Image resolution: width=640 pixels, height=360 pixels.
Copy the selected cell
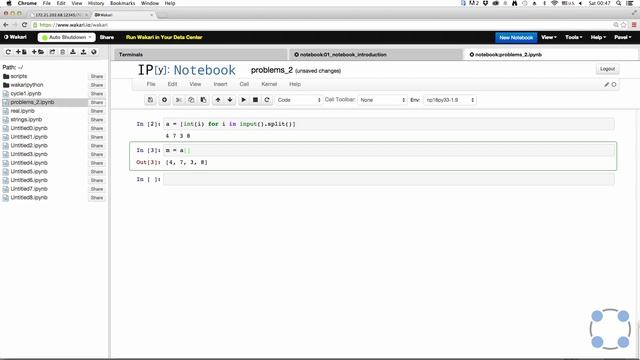click(x=191, y=100)
